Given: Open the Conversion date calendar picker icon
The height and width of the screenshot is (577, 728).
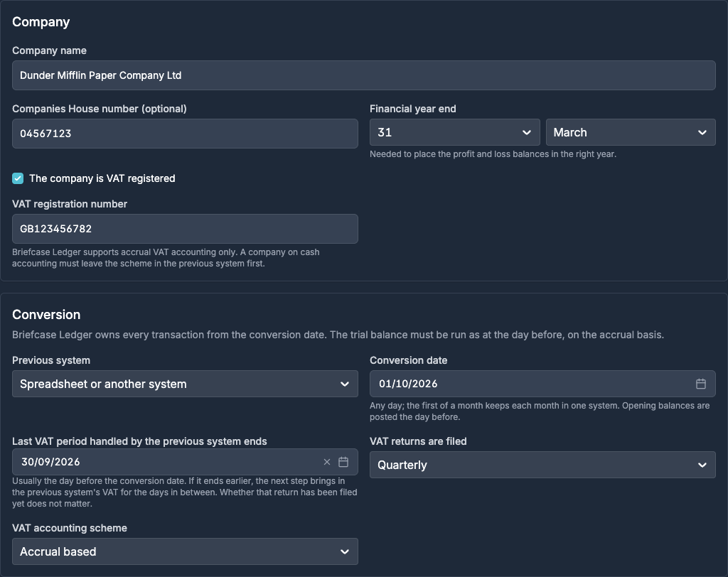Looking at the screenshot, I should pyautogui.click(x=700, y=384).
